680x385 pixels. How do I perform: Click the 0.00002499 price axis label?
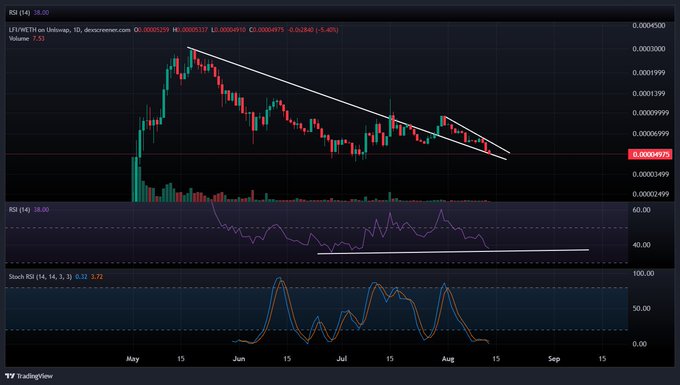point(650,194)
